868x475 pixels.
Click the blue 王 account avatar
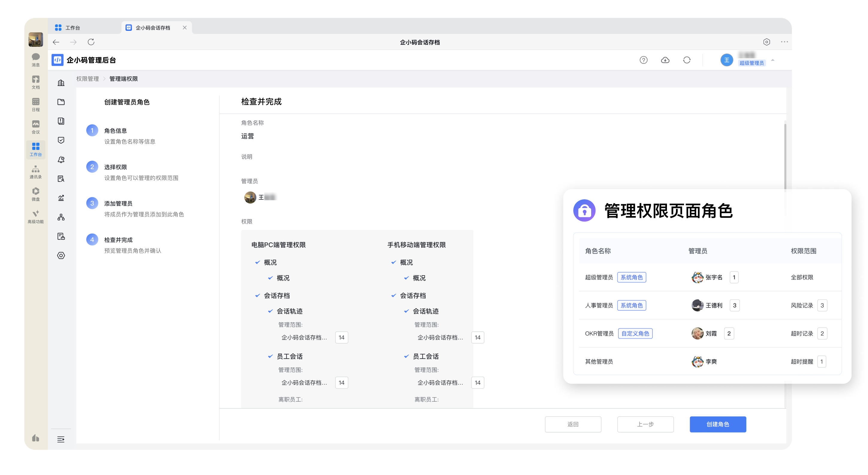(x=727, y=60)
